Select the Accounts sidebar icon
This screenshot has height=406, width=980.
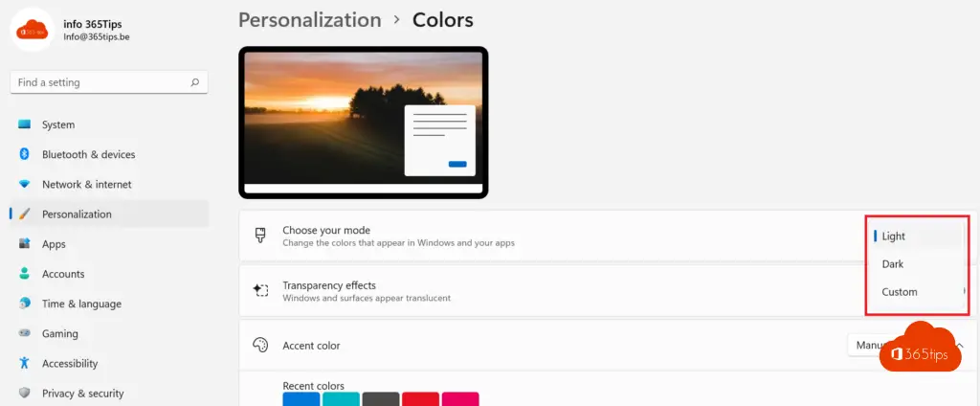point(25,274)
